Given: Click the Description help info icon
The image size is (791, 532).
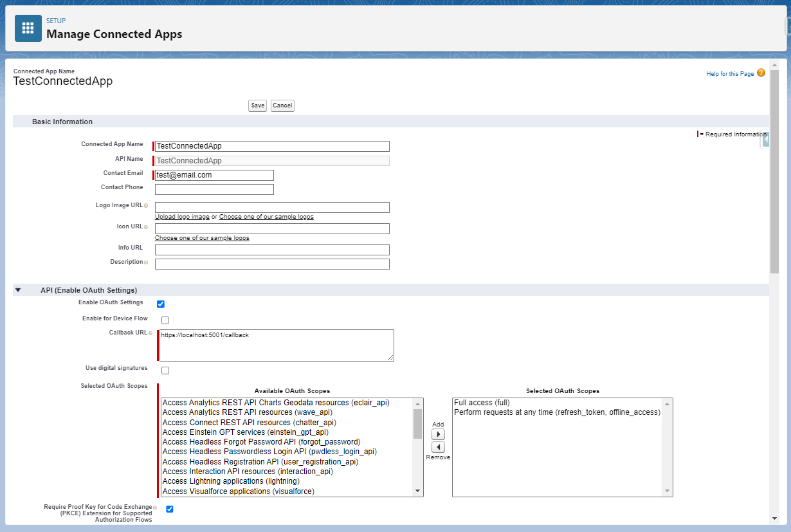Looking at the screenshot, I should click(146, 262).
